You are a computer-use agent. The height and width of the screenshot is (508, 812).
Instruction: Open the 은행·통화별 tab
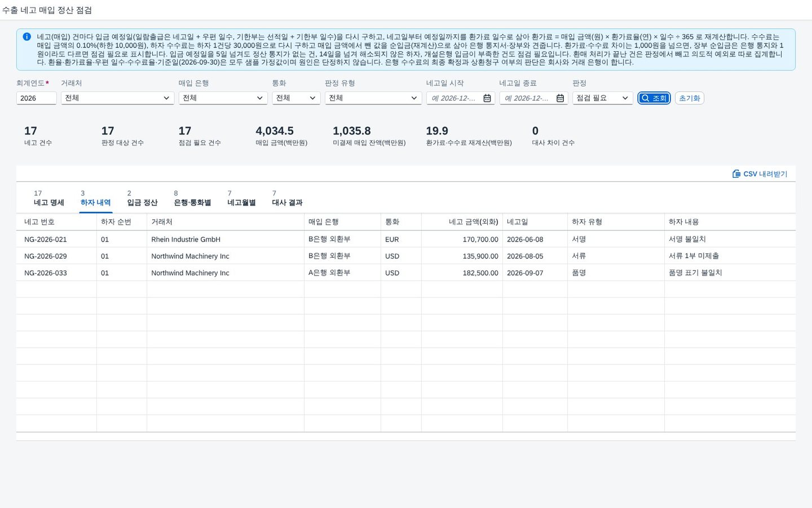pyautogui.click(x=192, y=198)
